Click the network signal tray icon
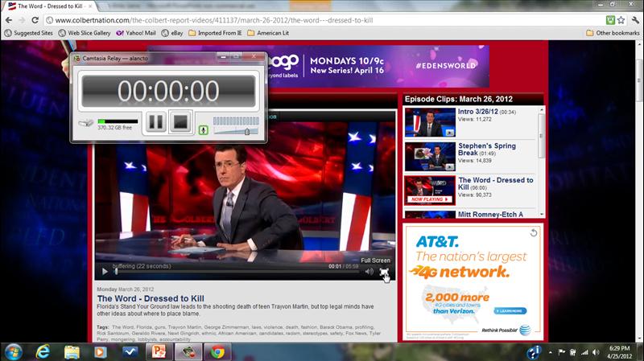The height and width of the screenshot is (361, 644). (584, 352)
